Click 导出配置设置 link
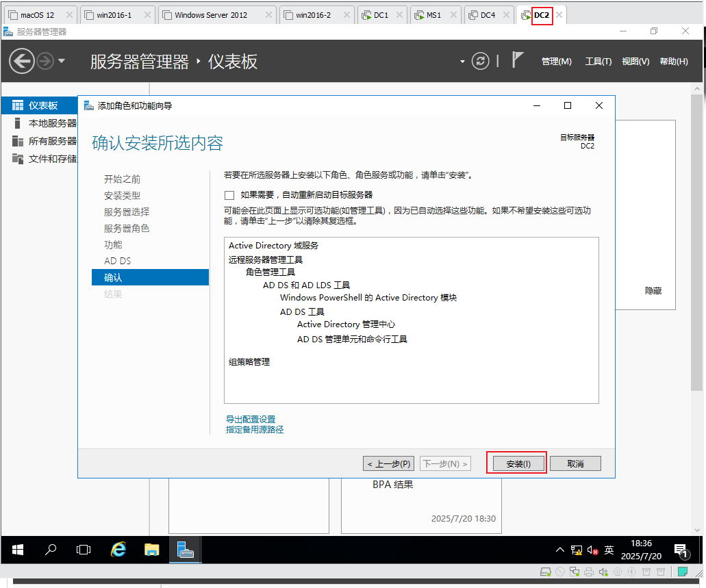The height and width of the screenshot is (588, 706). 251,419
